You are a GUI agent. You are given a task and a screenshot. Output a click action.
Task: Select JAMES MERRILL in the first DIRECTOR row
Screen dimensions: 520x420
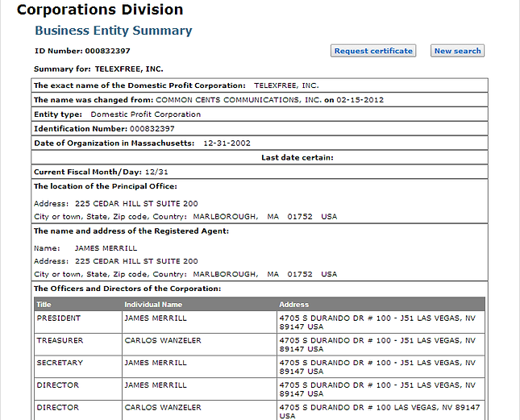[x=156, y=385]
